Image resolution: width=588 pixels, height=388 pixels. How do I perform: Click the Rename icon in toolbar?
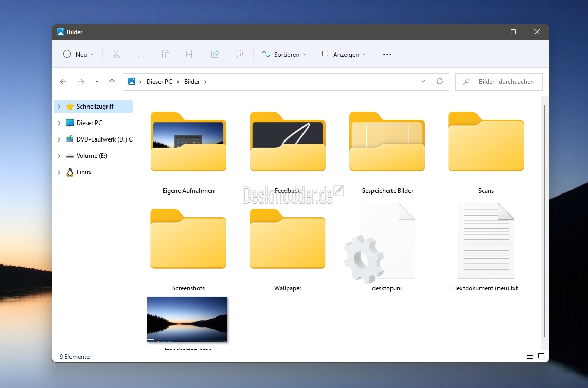point(190,55)
